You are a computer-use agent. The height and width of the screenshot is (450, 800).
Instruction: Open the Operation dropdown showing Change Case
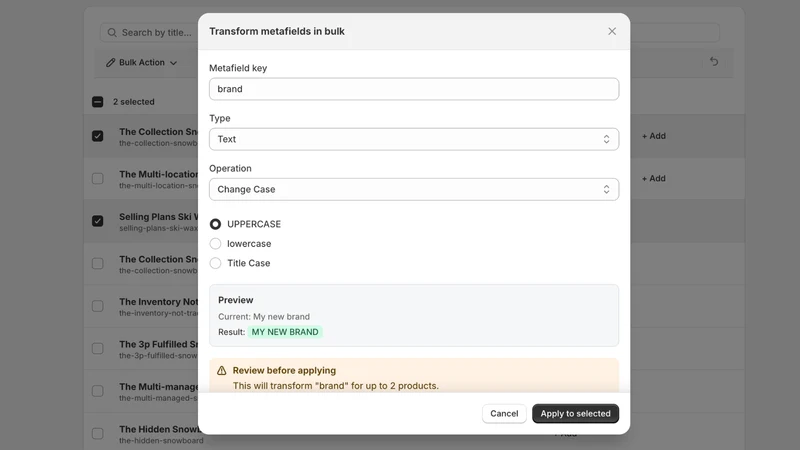(414, 189)
